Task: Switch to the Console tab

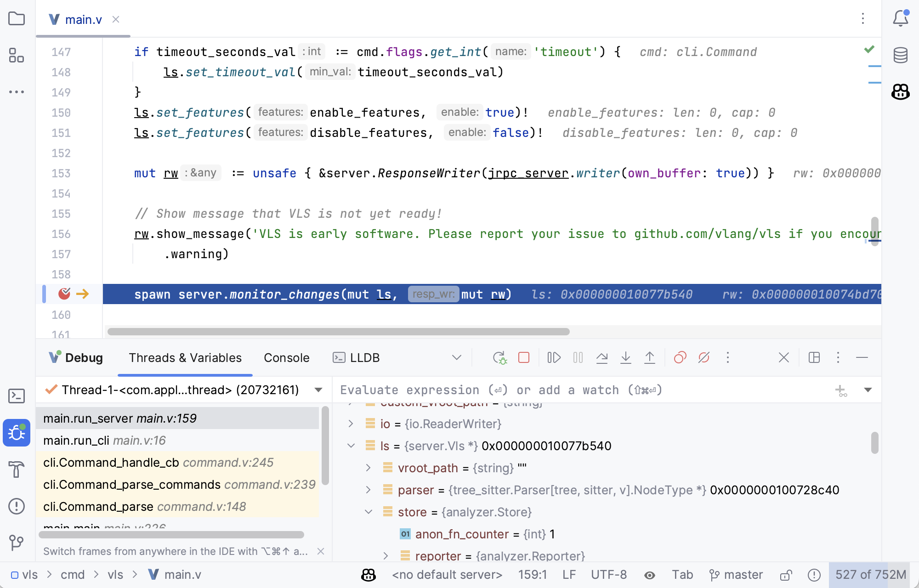Action: coord(286,358)
